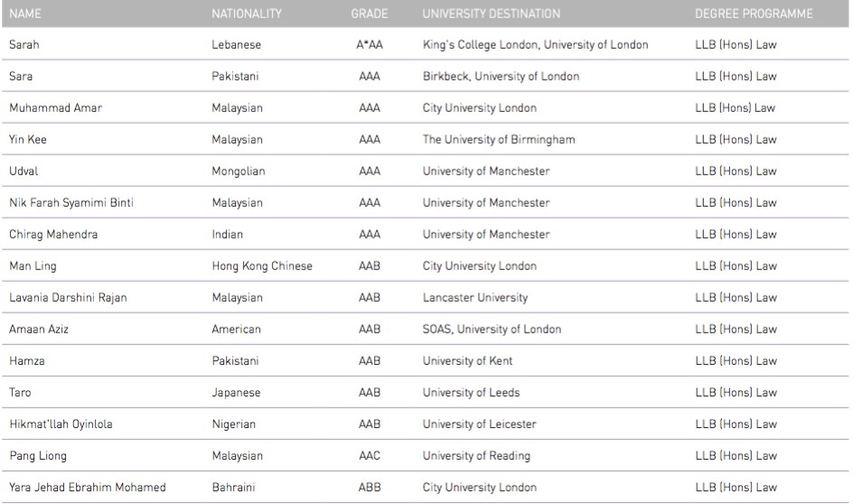Click the NATIONALITY column header
Viewport: 853px width, 504px height.
pyautogui.click(x=247, y=14)
